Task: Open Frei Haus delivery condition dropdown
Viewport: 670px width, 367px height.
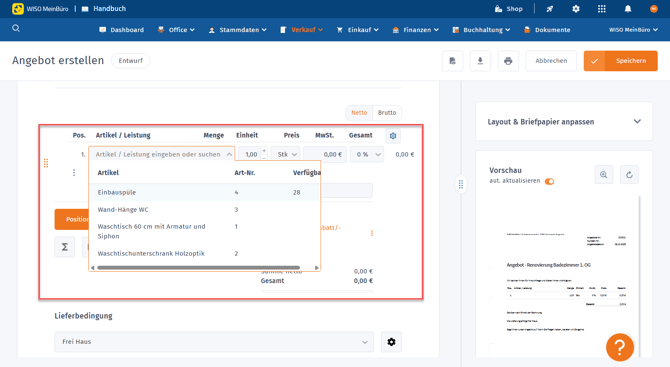Action: point(214,342)
